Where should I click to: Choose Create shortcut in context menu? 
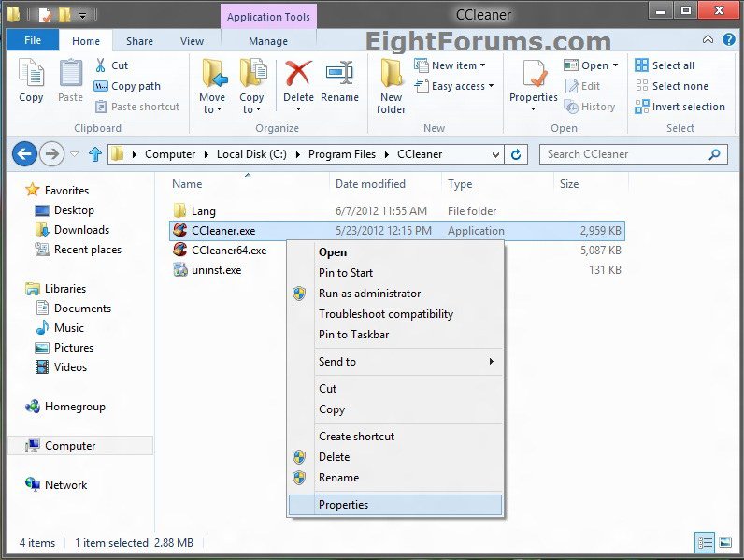(394, 437)
